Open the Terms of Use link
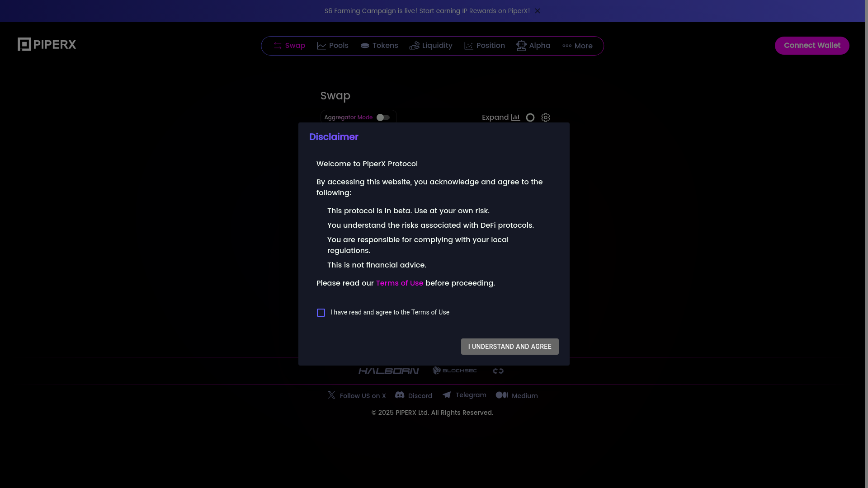868x488 pixels. point(400,283)
